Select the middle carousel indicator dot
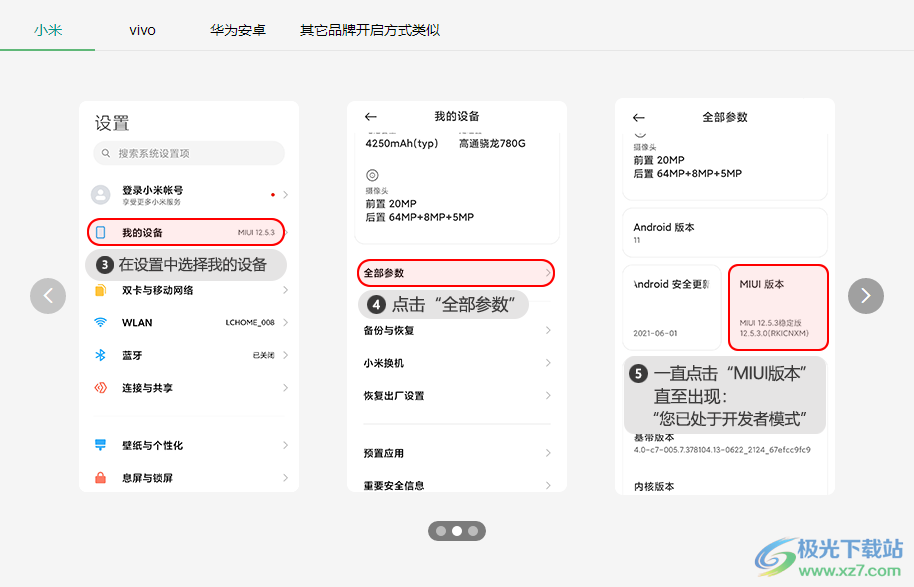 point(457,531)
